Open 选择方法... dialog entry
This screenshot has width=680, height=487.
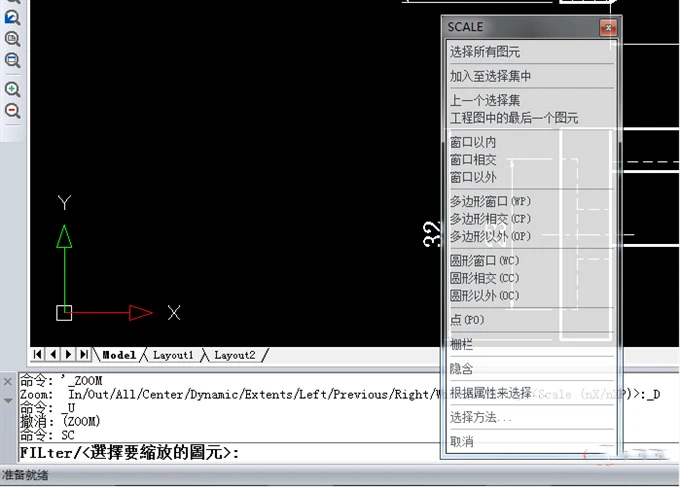[530, 418]
